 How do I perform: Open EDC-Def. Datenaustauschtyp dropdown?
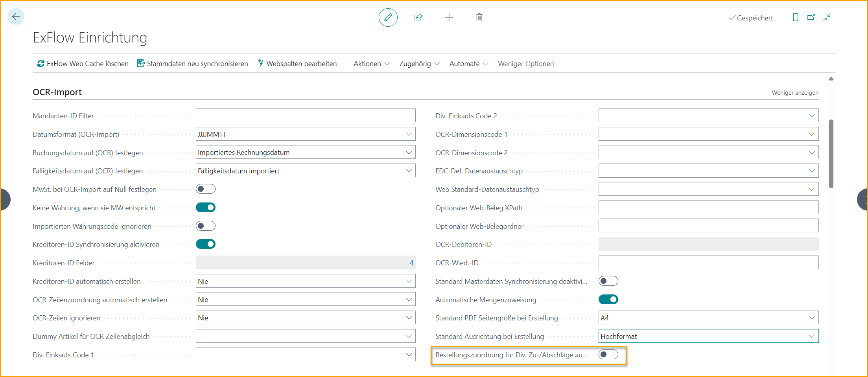(812, 171)
